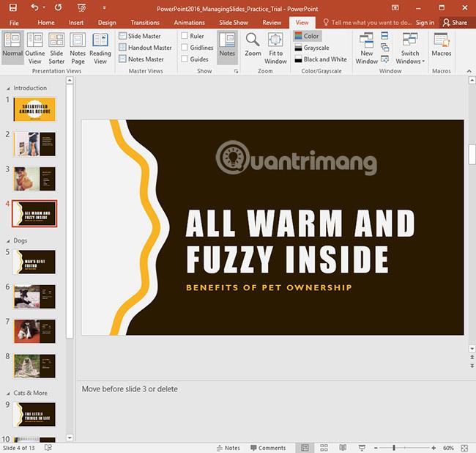Viewport: 476px width, 453px height.
Task: Click Previous Slide double-arrow button
Action: 472,357
